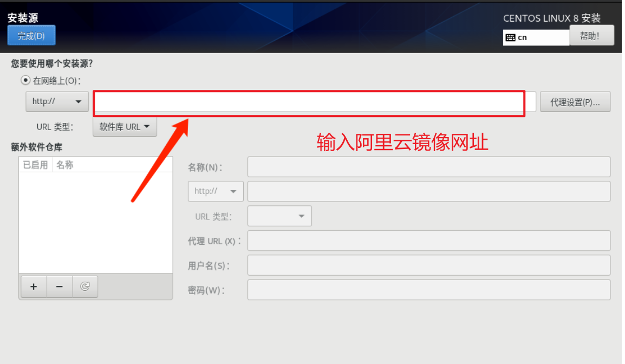Click the 代理 URL (X) input field
The height and width of the screenshot is (364, 625).
(429, 240)
